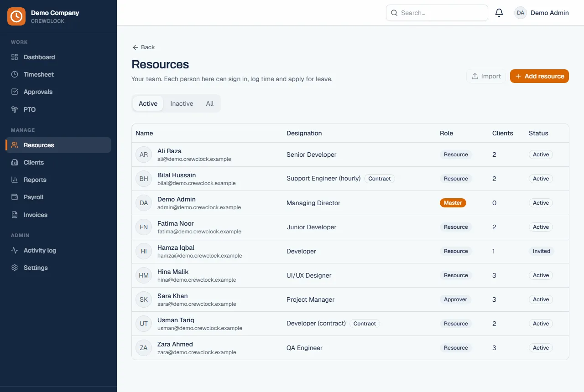Click the QA Engineer designation cell
The width and height of the screenshot is (584, 392).
[304, 348]
